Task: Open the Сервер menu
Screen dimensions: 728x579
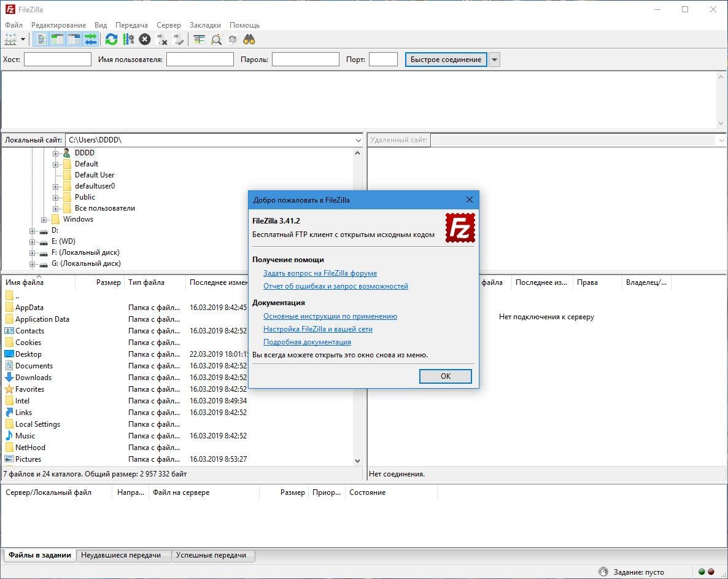Action: 169,25
